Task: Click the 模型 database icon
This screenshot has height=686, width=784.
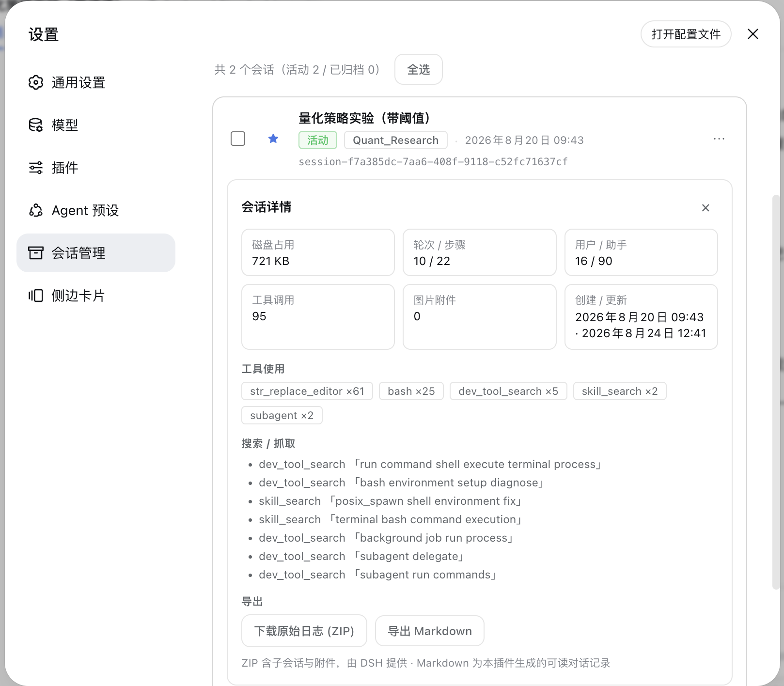Action: [x=35, y=125]
